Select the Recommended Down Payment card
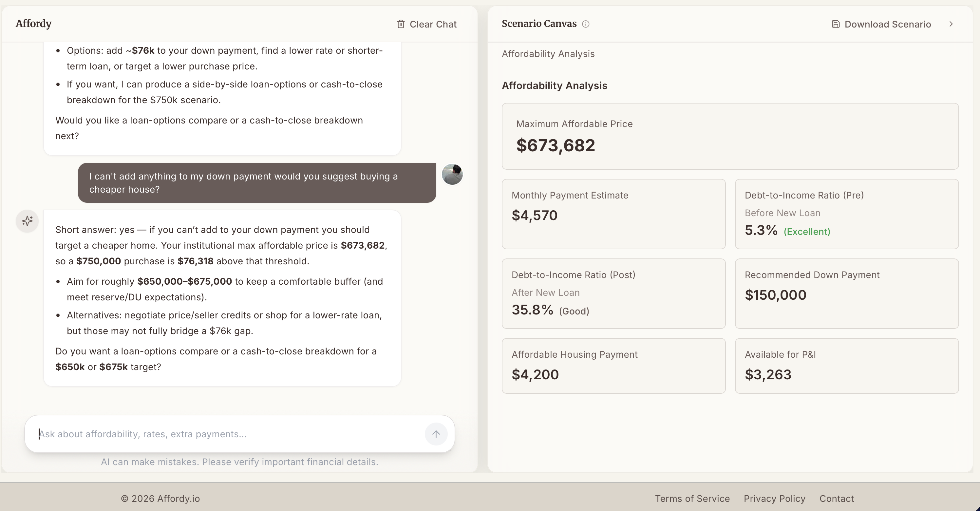Screen dimensions: 980x511 (x=846, y=293)
